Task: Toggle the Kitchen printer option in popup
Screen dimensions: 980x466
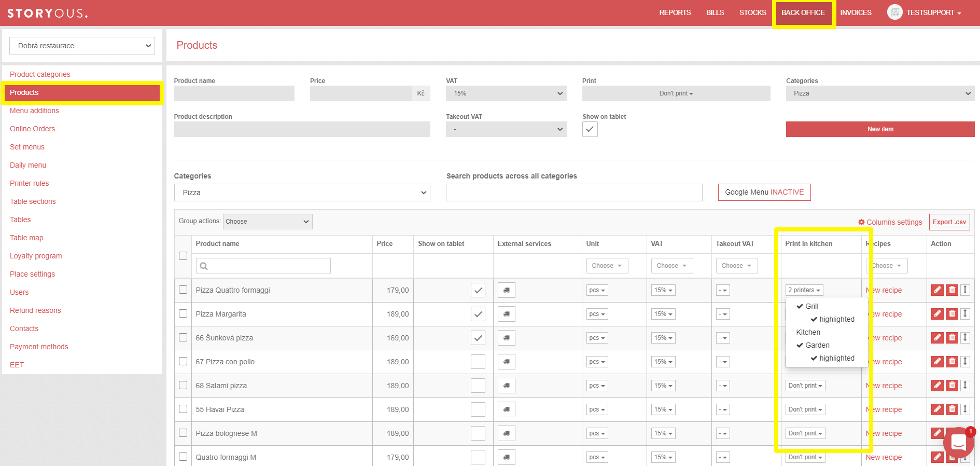Action: (808, 332)
